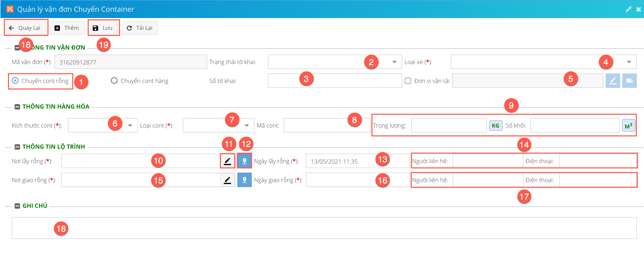The width and height of the screenshot is (644, 256).
Task: Open the Loại xe dropdown
Action: [x=629, y=62]
